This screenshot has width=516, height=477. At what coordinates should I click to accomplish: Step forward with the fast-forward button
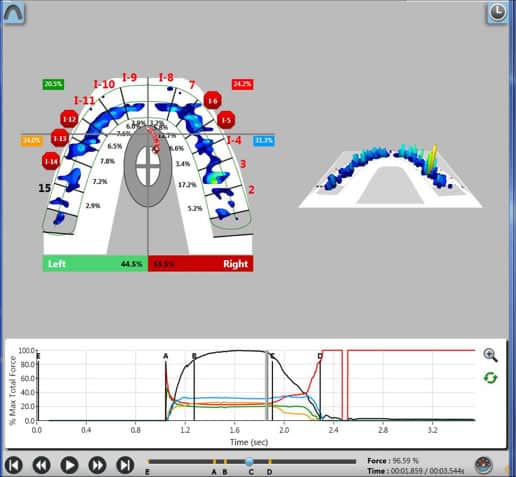point(97,465)
